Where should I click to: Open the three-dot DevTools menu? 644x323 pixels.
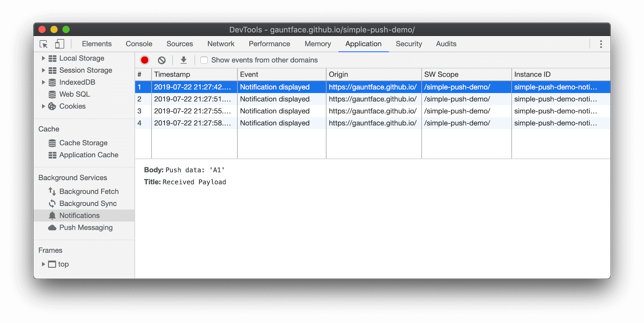[x=601, y=44]
